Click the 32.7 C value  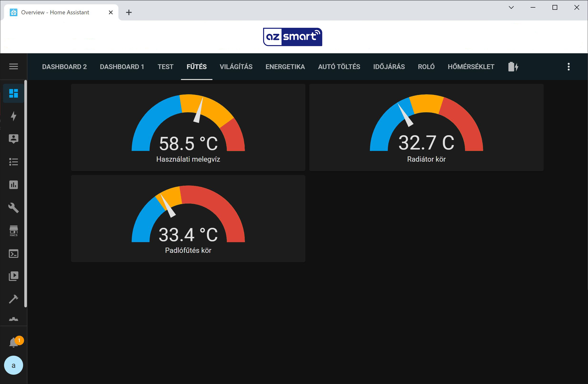(x=426, y=143)
